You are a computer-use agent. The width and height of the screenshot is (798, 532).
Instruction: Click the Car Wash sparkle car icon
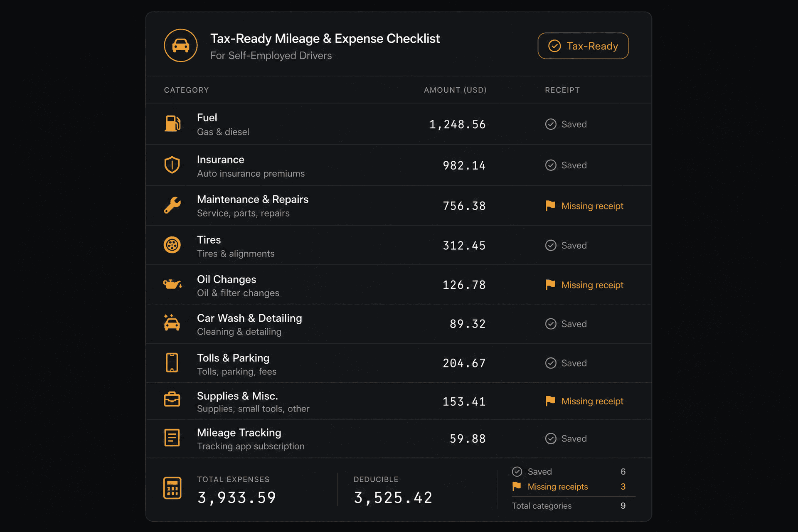pyautogui.click(x=172, y=323)
